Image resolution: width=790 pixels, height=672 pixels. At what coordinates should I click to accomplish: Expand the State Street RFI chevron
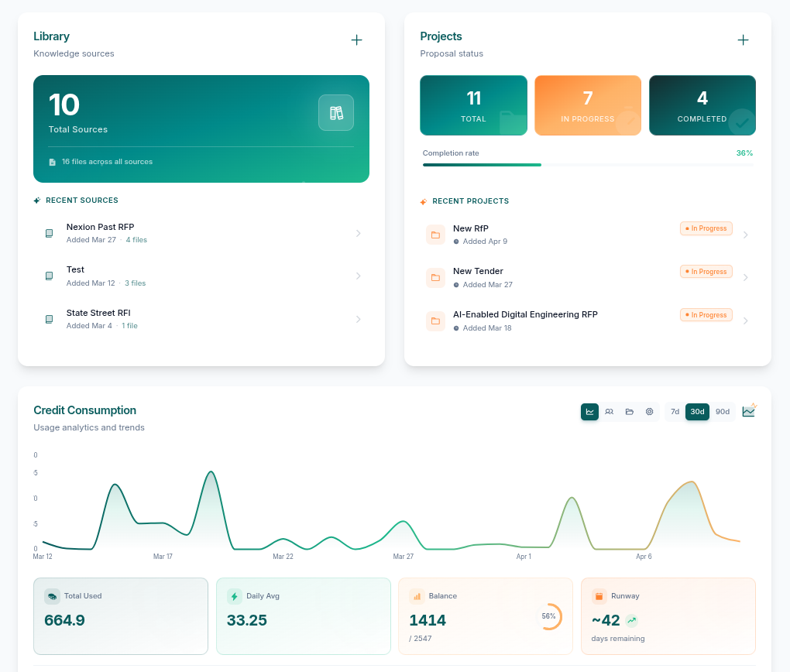click(358, 319)
